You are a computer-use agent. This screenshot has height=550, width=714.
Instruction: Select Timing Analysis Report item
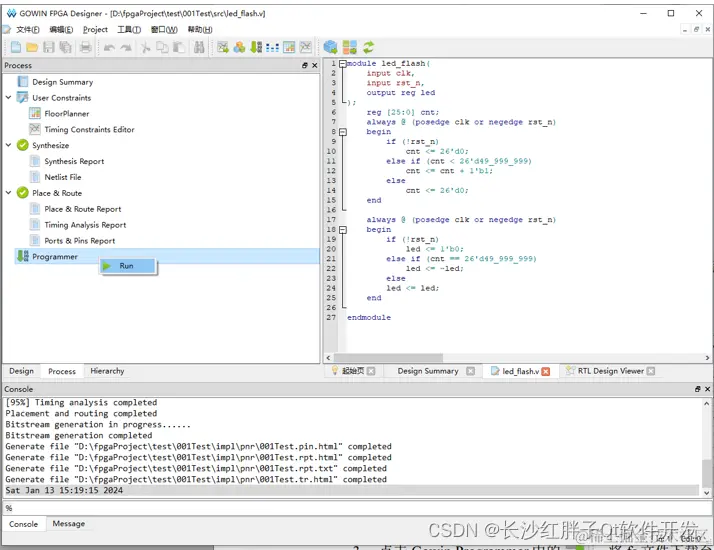(x=85, y=225)
